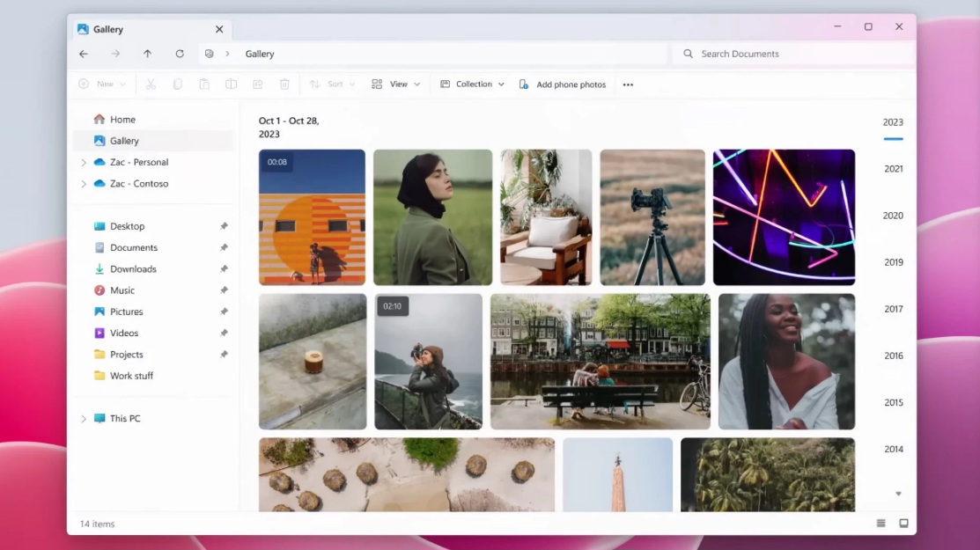
Task: Switch to large thumbnail view in the status bar
Action: [x=903, y=523]
